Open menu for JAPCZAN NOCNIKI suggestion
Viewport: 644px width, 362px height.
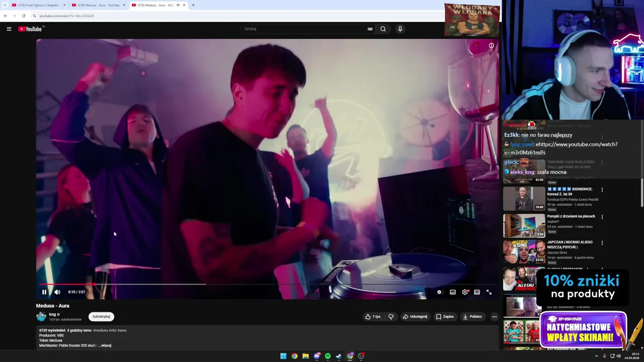pyautogui.click(x=602, y=243)
